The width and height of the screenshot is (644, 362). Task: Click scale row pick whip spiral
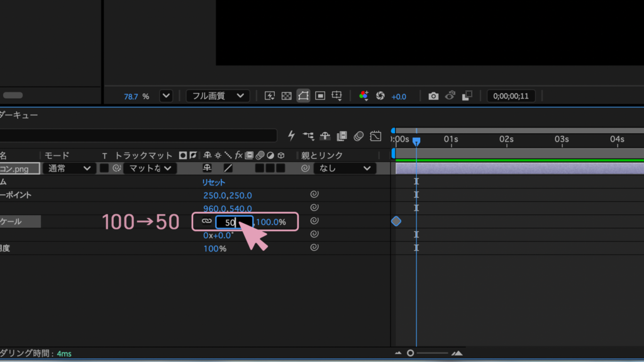[314, 221]
